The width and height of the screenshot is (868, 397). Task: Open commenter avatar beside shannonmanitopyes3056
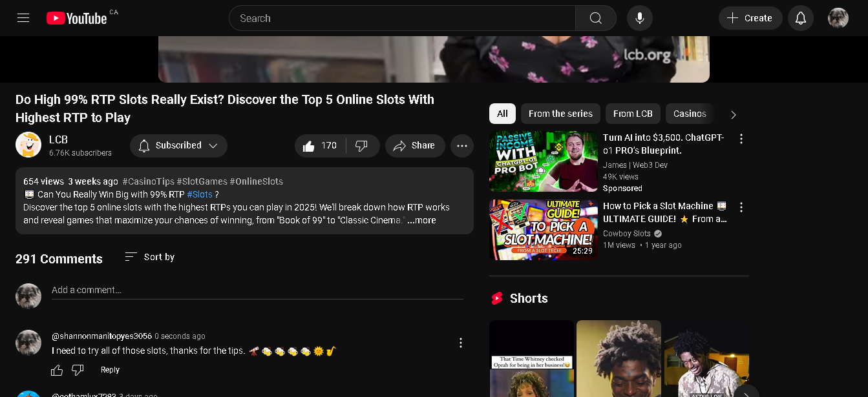point(28,343)
